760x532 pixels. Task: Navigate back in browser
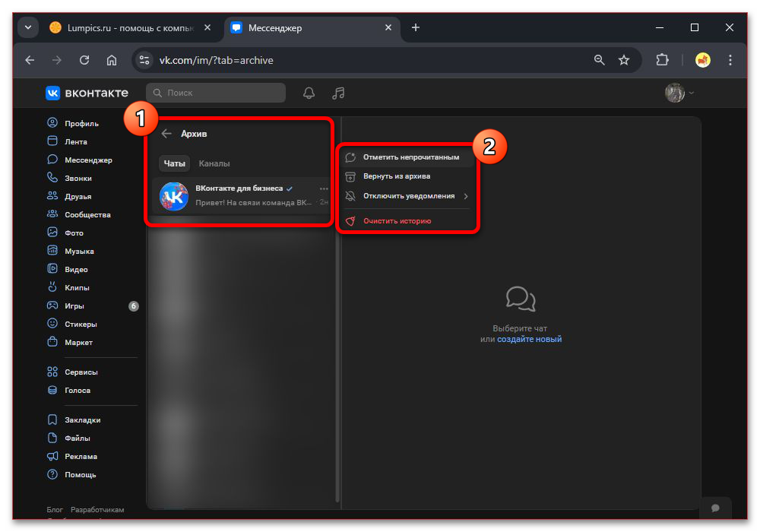[30, 60]
